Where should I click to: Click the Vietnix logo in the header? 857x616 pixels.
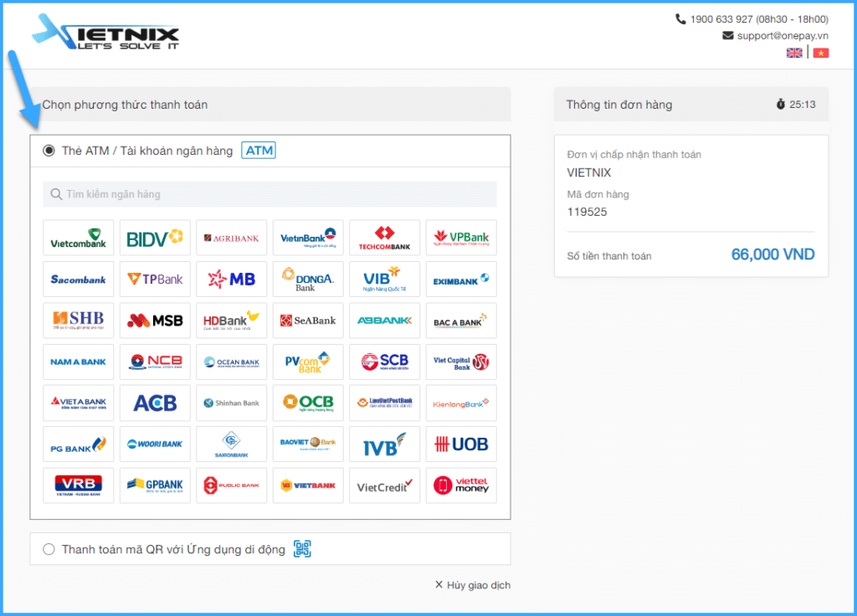click(x=105, y=32)
